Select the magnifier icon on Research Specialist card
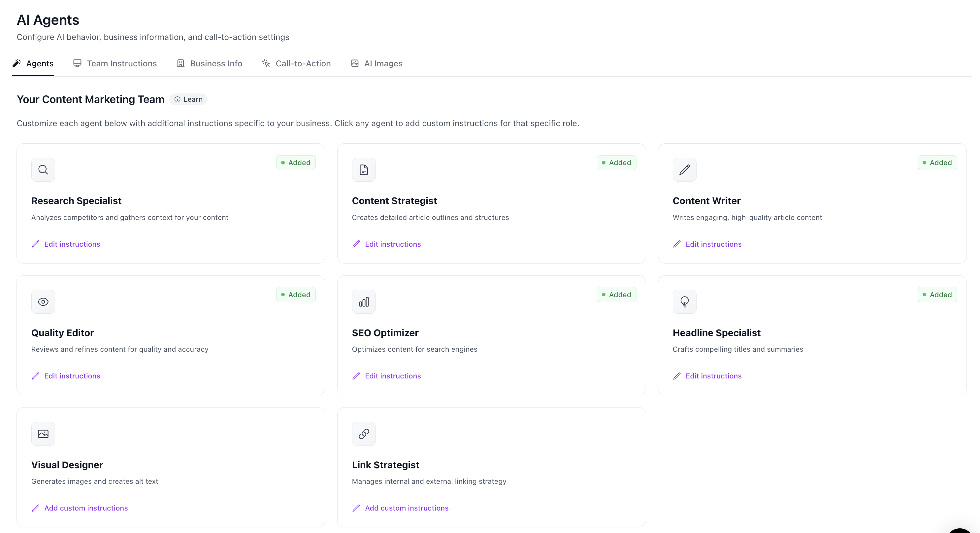Screen dimensions: 980x533 [43, 169]
